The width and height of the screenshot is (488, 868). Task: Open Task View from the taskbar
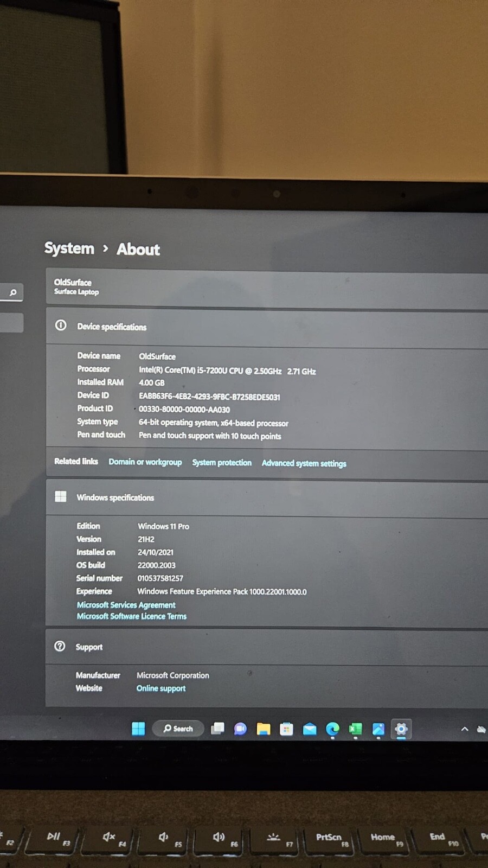pyautogui.click(x=217, y=729)
